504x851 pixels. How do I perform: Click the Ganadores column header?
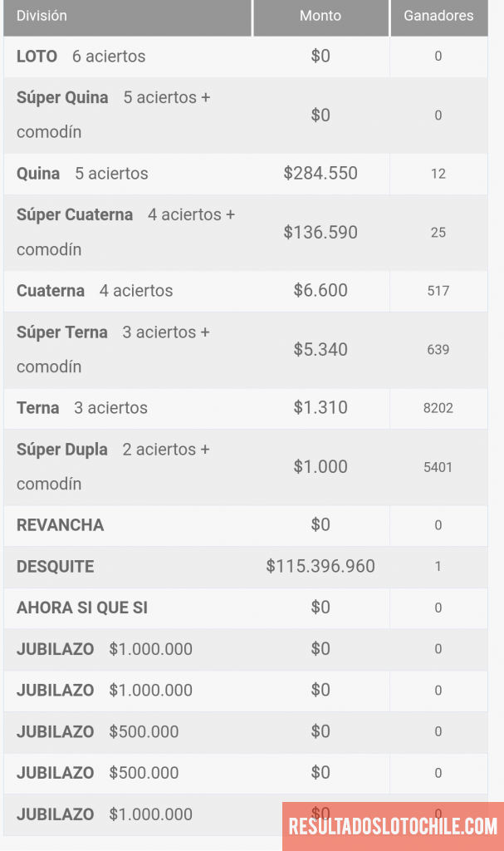click(438, 16)
